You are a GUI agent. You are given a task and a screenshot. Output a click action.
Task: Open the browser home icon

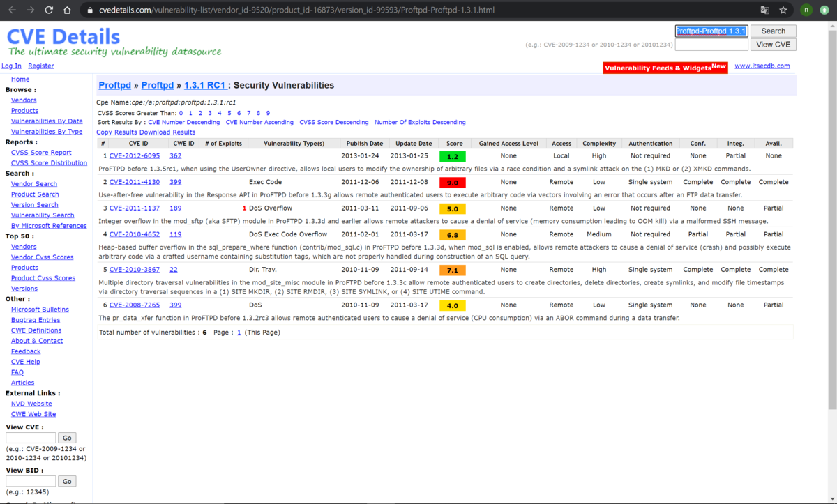(x=67, y=10)
